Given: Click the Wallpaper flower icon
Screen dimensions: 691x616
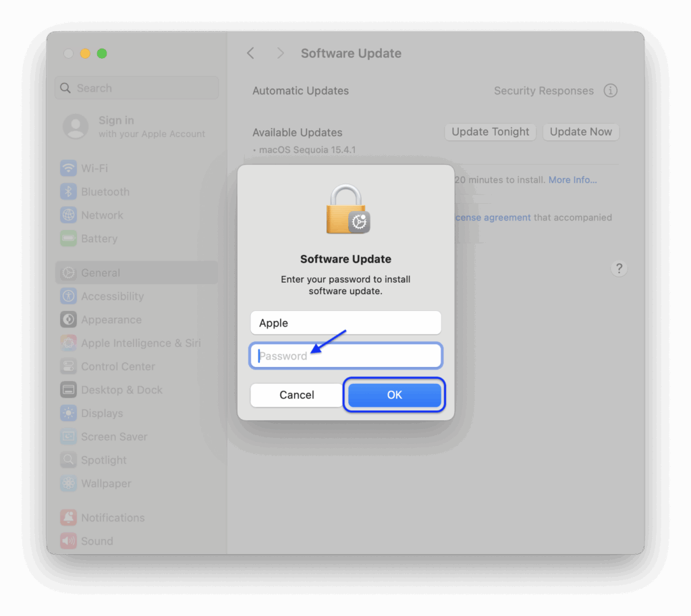Looking at the screenshot, I should click(68, 483).
